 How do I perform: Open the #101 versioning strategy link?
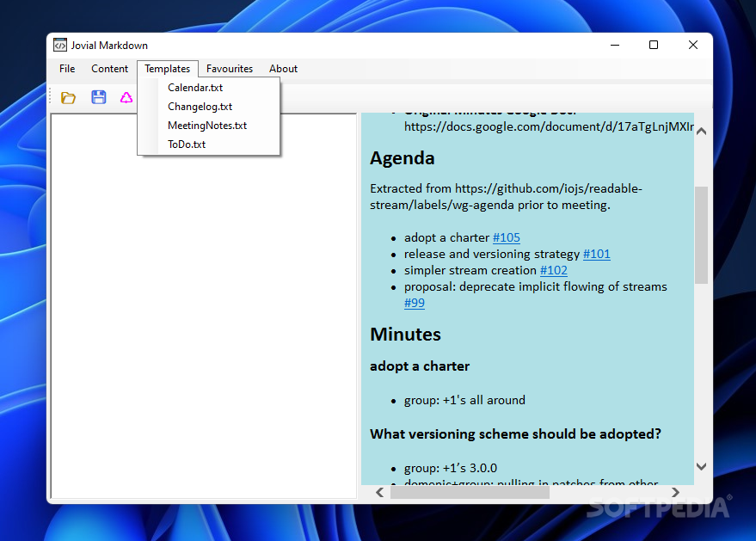pos(596,254)
